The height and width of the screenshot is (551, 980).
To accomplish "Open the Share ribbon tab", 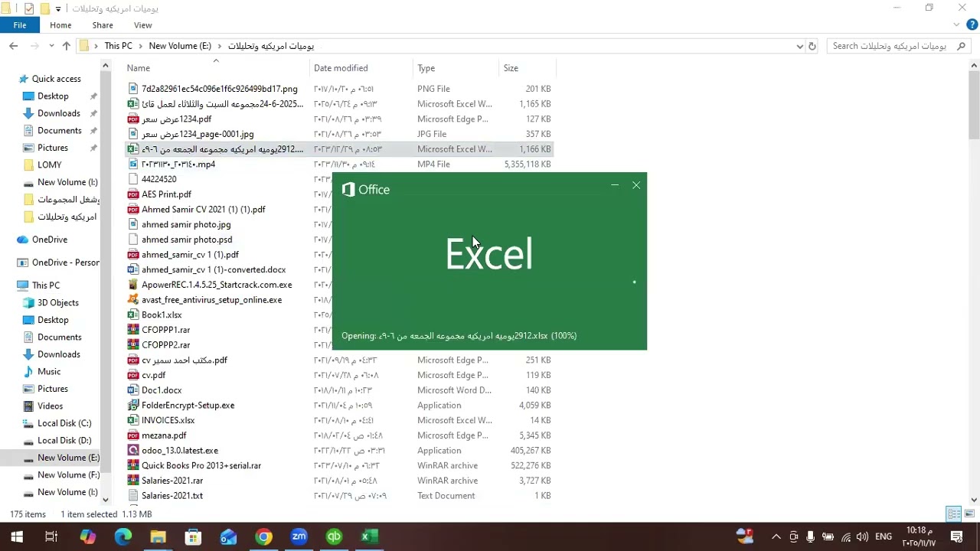I will click(x=103, y=25).
